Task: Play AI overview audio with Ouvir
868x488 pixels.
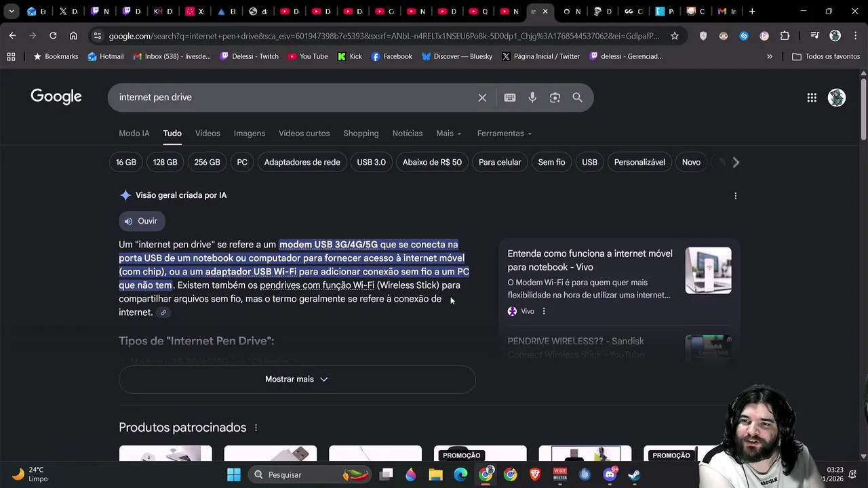Action: pyautogui.click(x=141, y=221)
